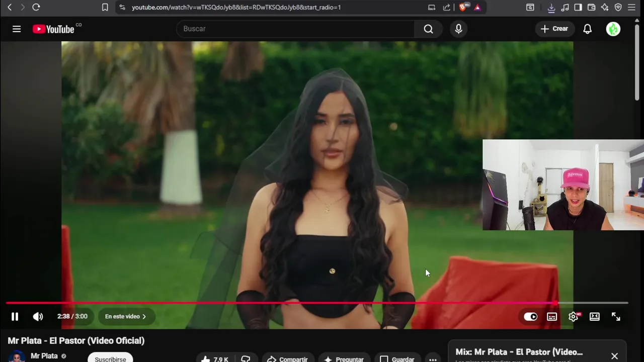Click the Compartir button
This screenshot has height=362, width=644.
click(287, 358)
